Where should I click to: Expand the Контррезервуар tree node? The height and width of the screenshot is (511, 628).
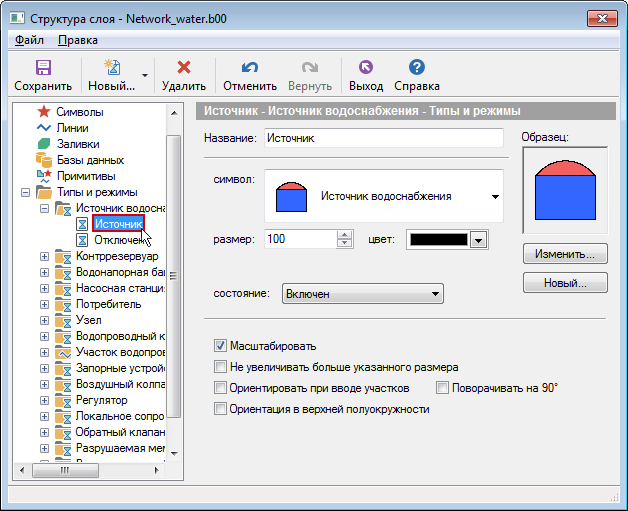44,257
